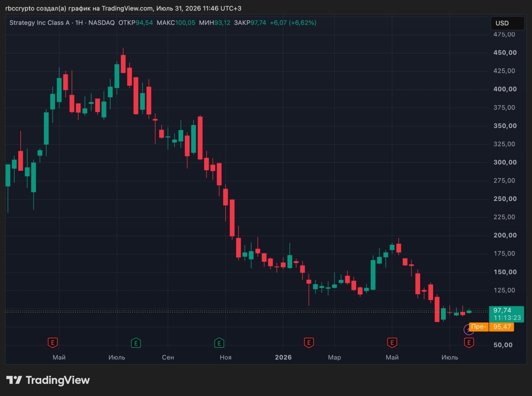Click the 200,00 price axis label
This screenshot has width=532, height=396.
505,235
